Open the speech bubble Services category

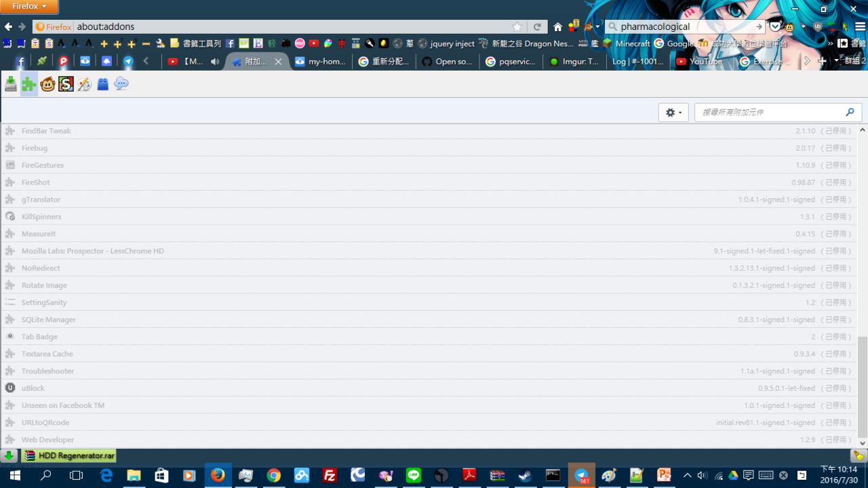(x=121, y=84)
